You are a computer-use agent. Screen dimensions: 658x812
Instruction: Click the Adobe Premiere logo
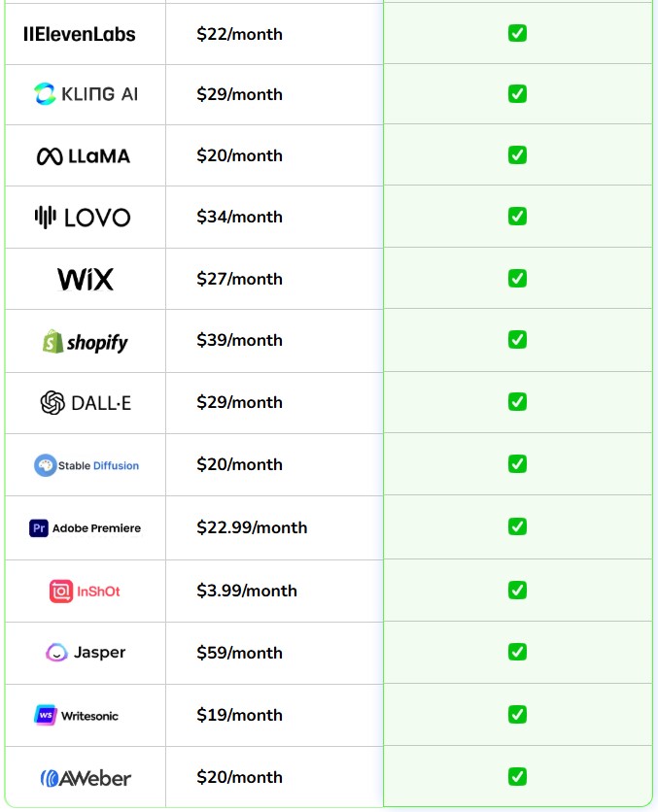pyautogui.click(x=86, y=528)
